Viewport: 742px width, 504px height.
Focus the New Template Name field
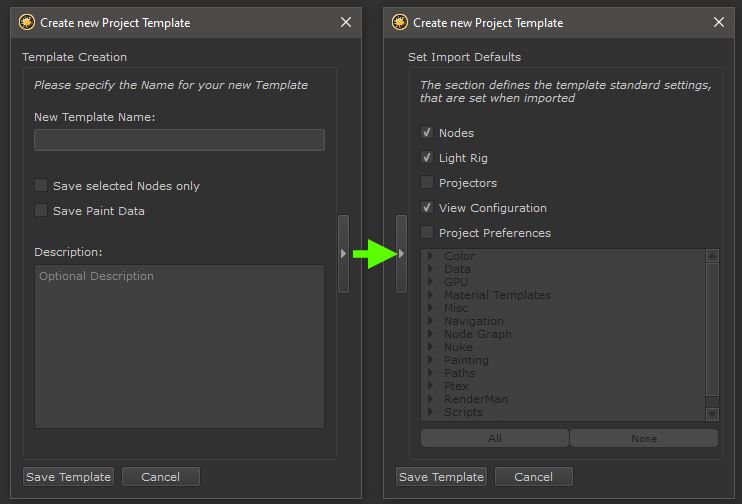click(x=179, y=140)
